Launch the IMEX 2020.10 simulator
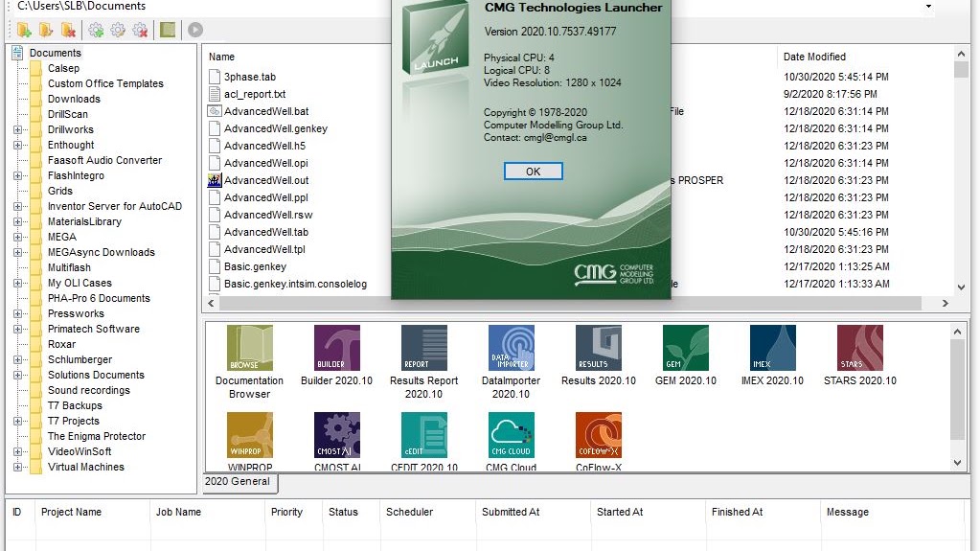 773,348
